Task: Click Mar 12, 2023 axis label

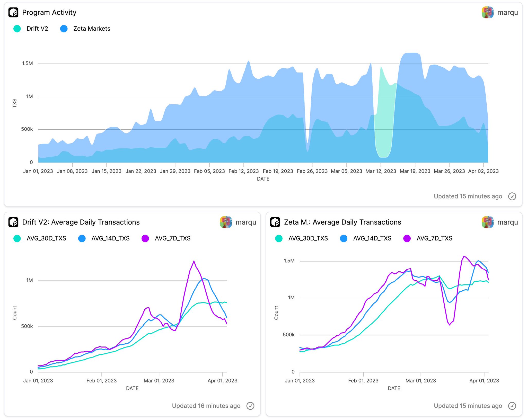Action: tap(381, 171)
